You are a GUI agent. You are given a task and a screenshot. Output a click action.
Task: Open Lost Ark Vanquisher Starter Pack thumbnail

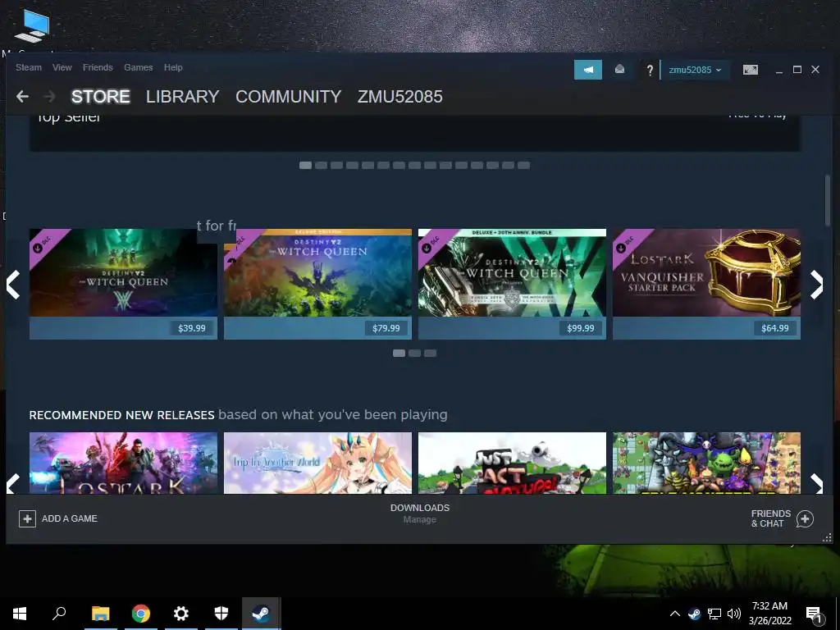coord(706,272)
